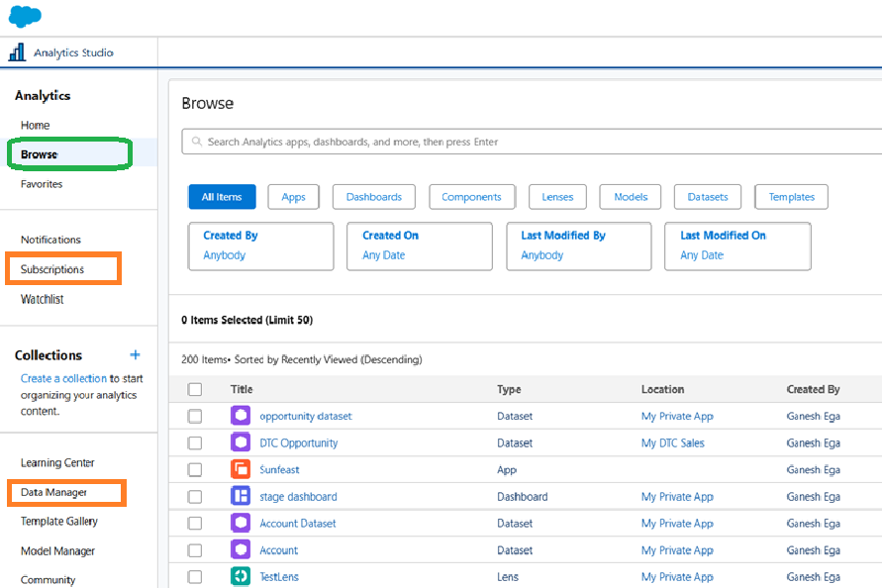Image resolution: width=882 pixels, height=588 pixels.
Task: Click the Account dataset purple icon
Action: pyautogui.click(x=241, y=550)
